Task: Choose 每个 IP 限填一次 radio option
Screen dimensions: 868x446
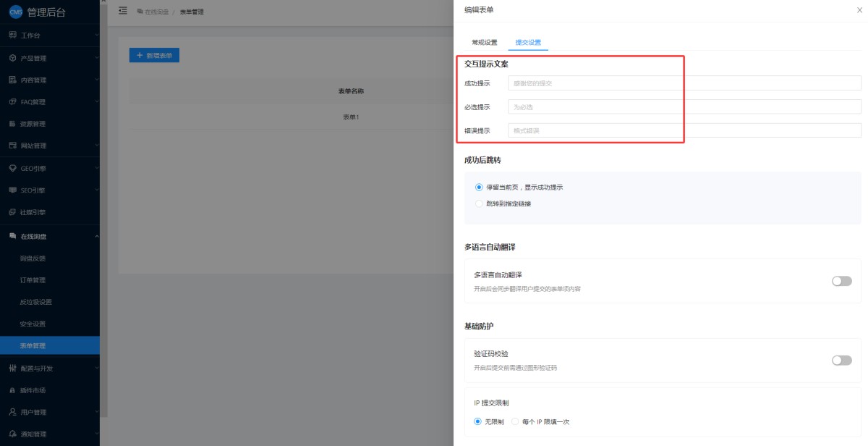Action: click(x=515, y=421)
